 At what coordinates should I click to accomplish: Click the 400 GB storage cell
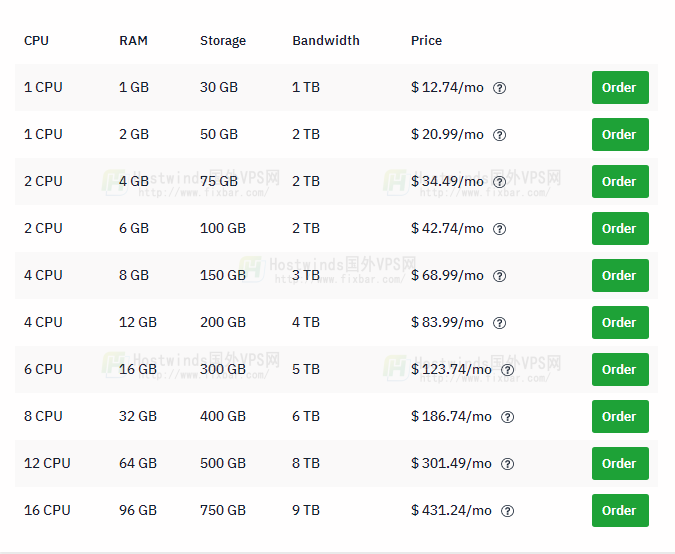(223, 416)
